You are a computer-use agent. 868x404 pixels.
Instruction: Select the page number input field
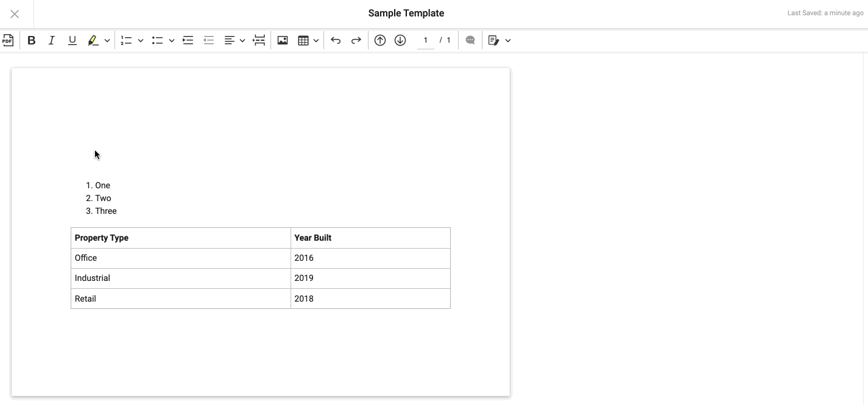pyautogui.click(x=425, y=40)
